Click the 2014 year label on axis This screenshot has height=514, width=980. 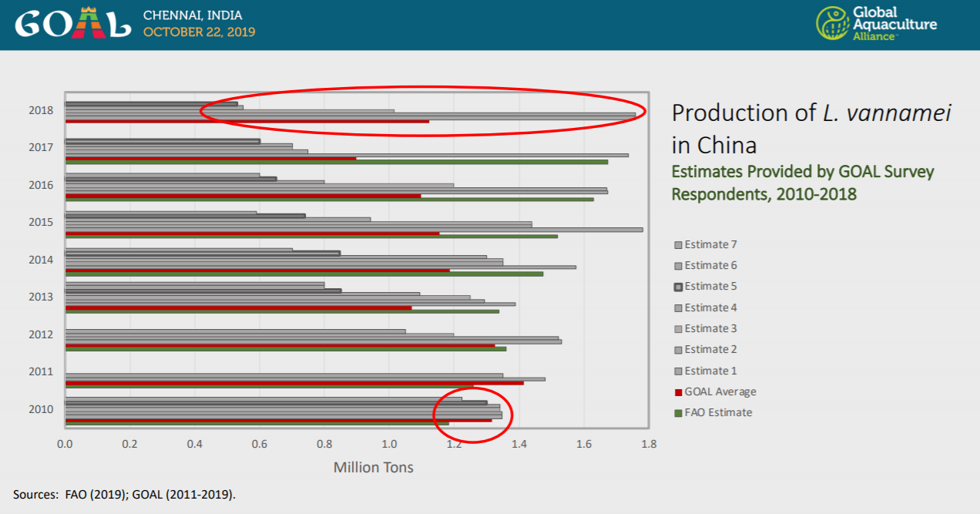click(x=40, y=260)
